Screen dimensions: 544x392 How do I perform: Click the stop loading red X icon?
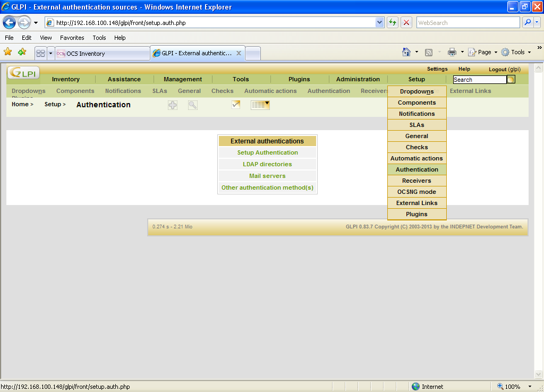pyautogui.click(x=405, y=22)
